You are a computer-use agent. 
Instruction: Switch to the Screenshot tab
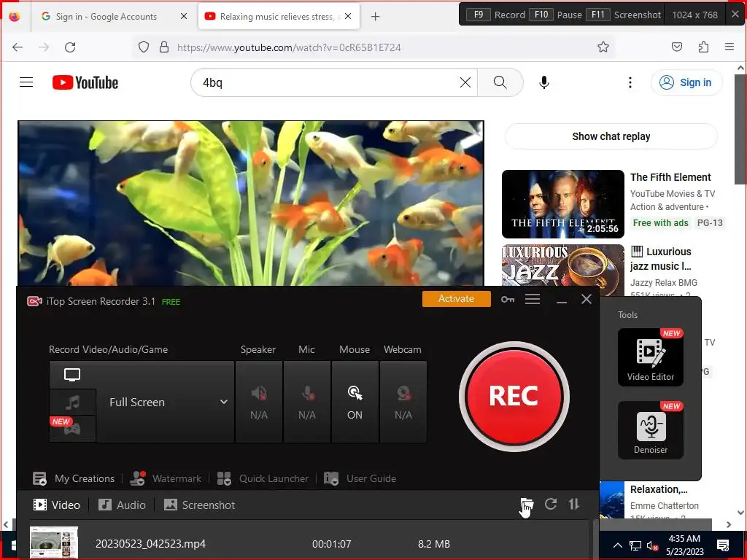click(x=200, y=505)
